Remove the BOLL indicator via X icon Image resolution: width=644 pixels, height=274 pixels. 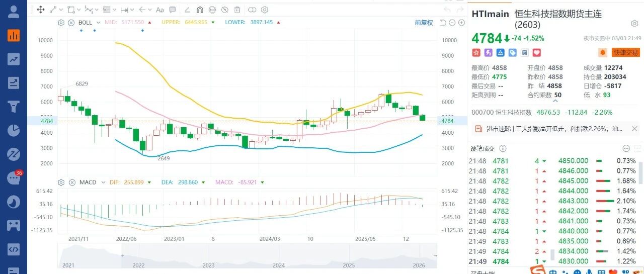coord(71,23)
